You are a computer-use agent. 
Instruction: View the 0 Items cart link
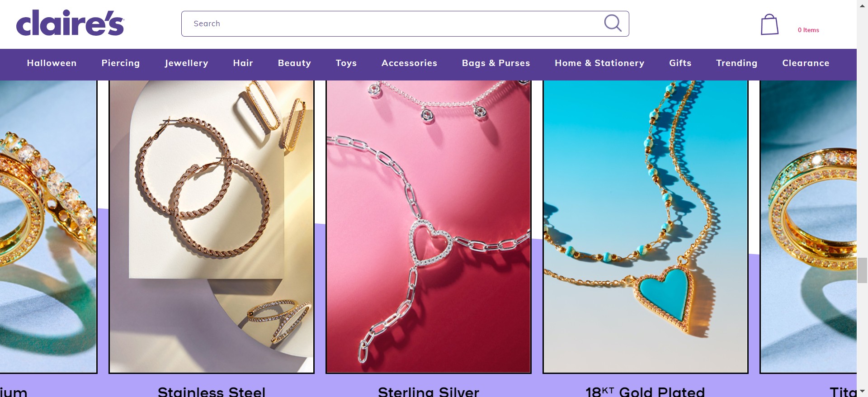click(x=808, y=30)
